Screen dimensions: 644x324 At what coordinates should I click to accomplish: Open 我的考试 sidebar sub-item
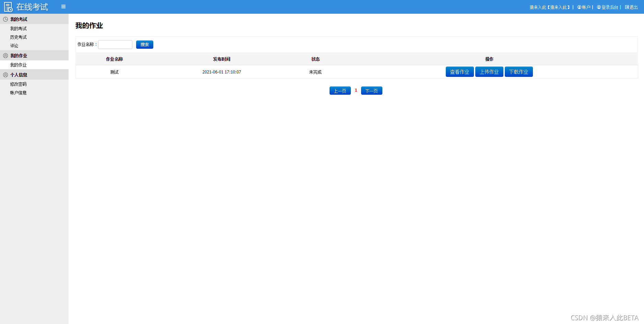point(19,28)
